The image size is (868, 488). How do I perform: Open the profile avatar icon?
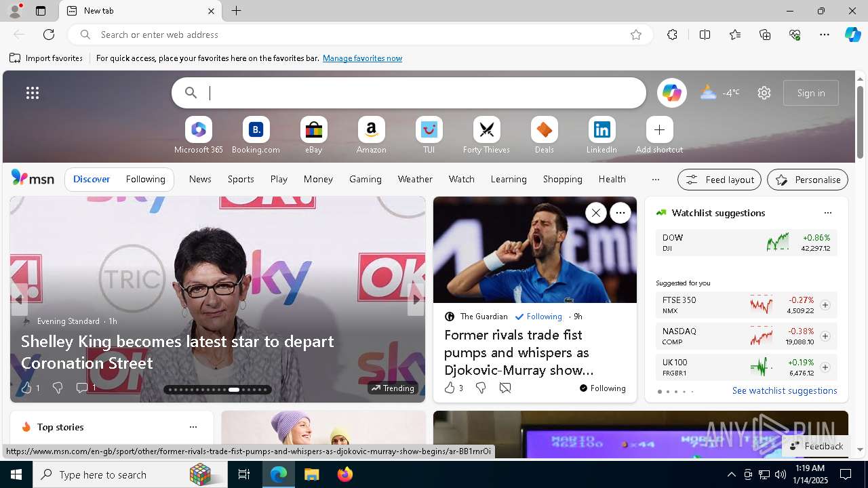(x=15, y=11)
